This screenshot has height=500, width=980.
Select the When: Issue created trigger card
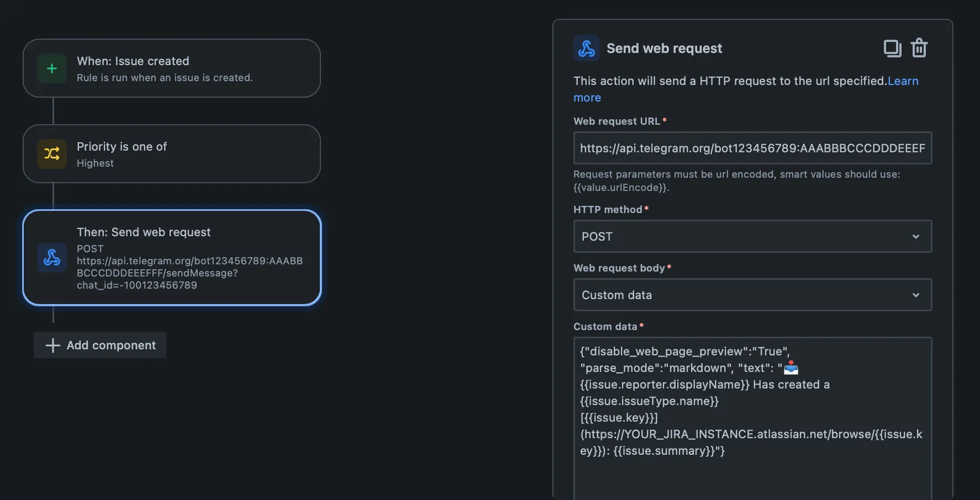click(x=171, y=68)
